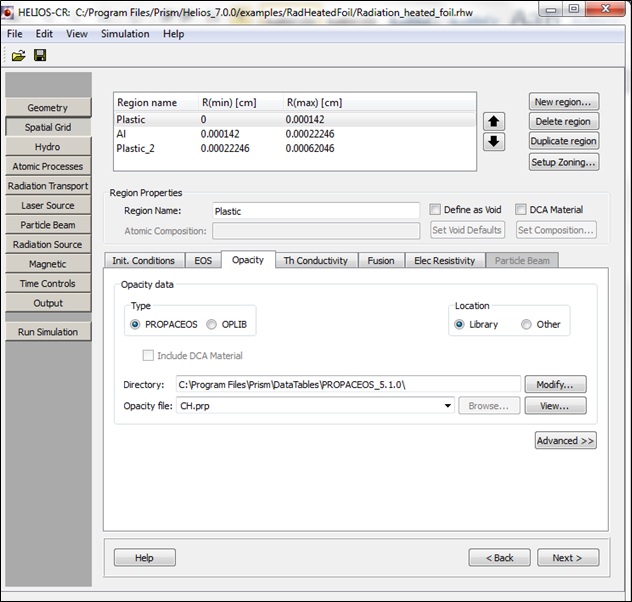
Task: Open the Simulation menu
Action: pos(123,34)
